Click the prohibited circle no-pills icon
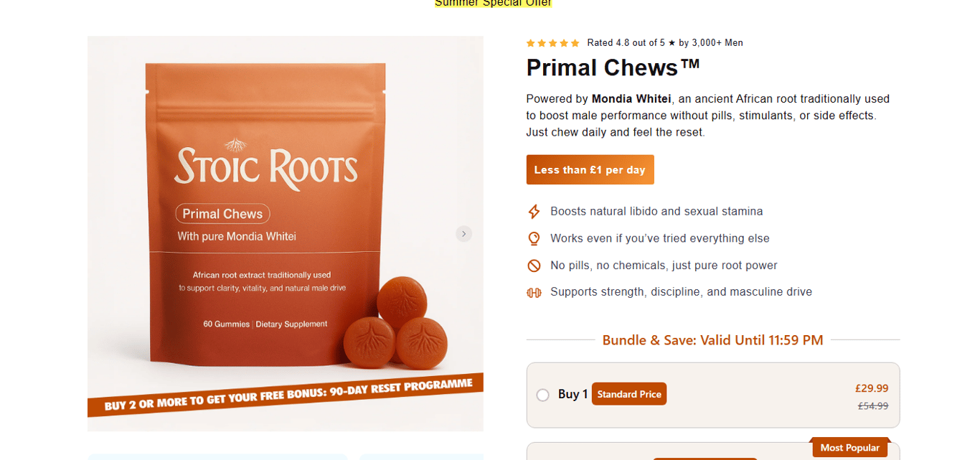 [534, 266]
